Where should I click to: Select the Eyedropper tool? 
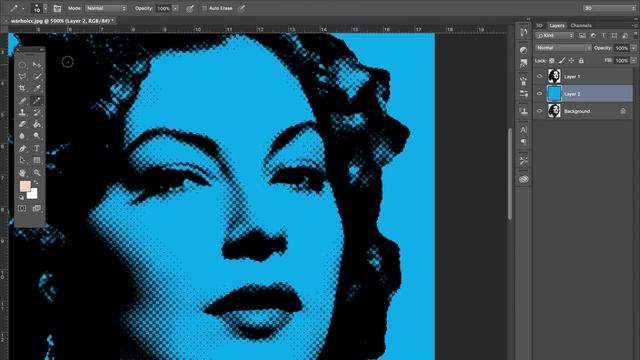click(37, 88)
